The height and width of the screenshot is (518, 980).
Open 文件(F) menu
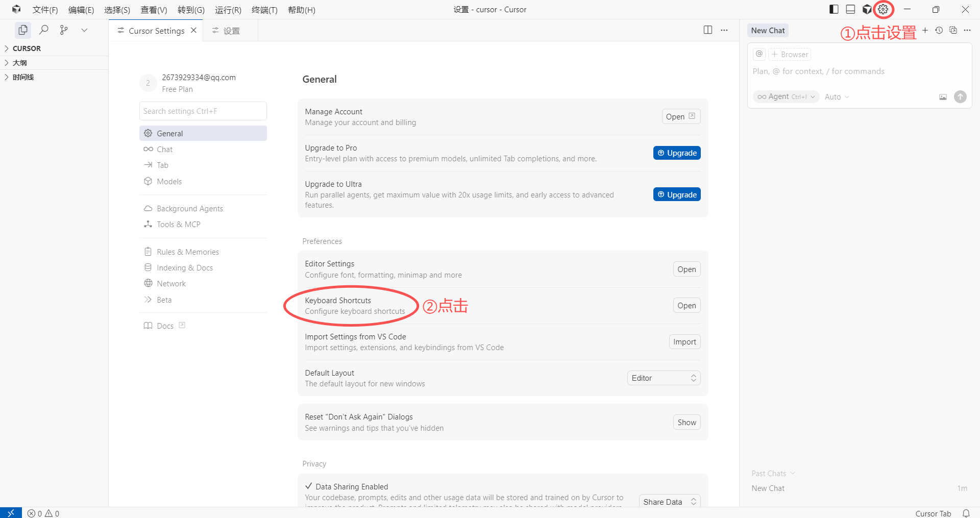pyautogui.click(x=45, y=10)
